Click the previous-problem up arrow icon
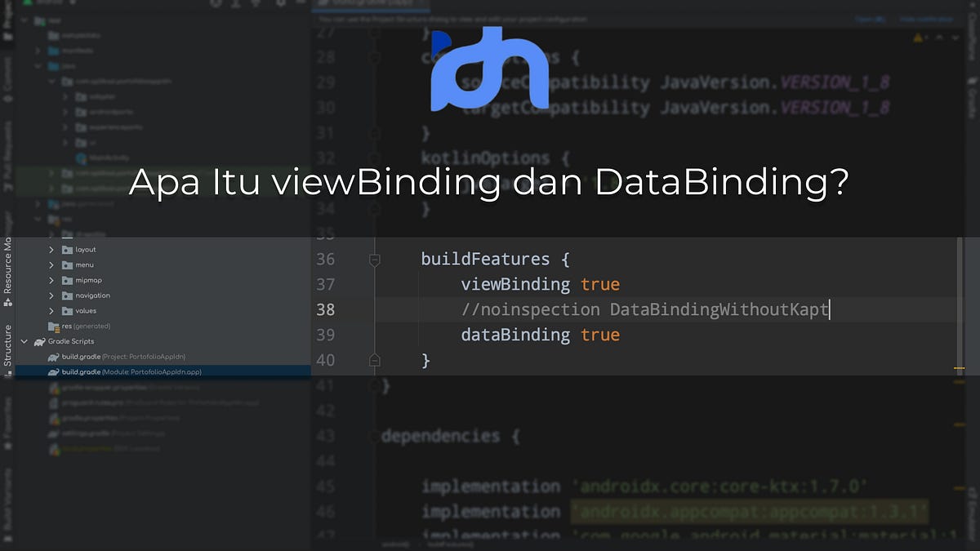The image size is (980, 551). click(940, 38)
